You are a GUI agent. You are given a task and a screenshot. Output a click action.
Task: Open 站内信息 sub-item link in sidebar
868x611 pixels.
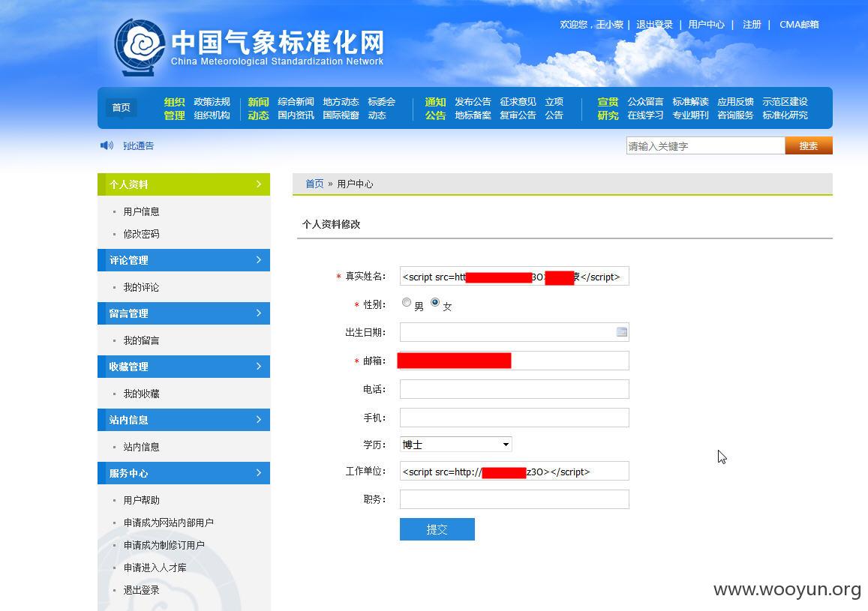point(141,447)
